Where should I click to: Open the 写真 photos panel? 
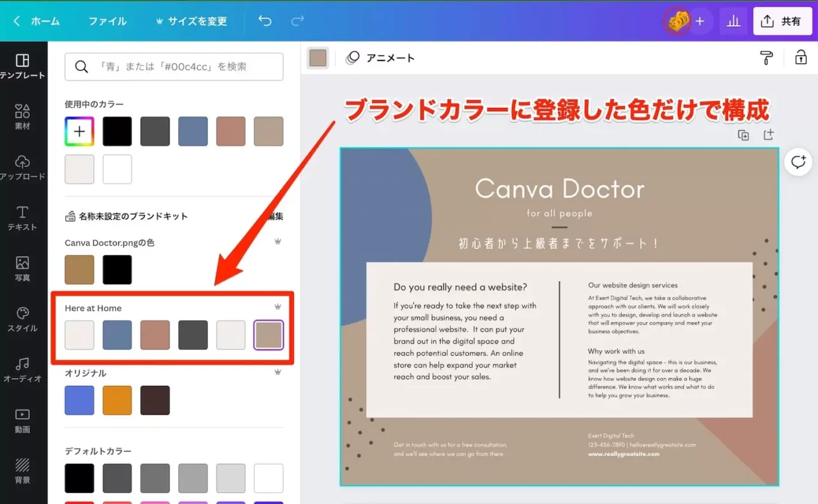[22, 268]
